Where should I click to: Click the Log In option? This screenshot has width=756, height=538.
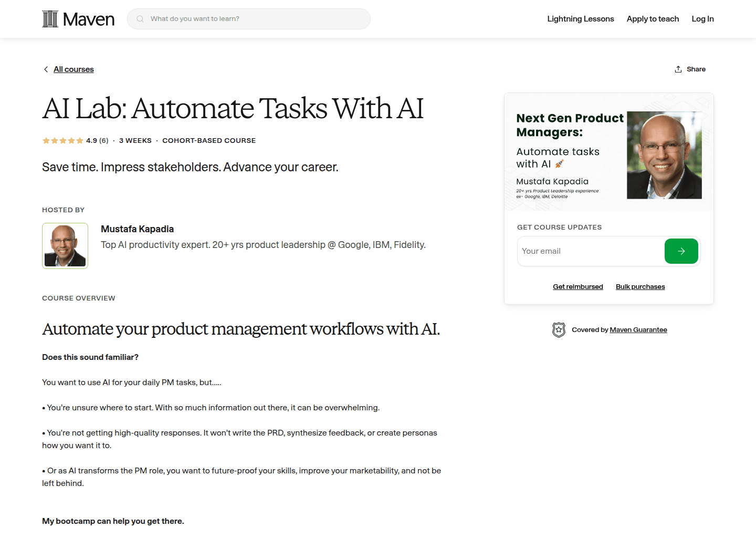tap(702, 18)
